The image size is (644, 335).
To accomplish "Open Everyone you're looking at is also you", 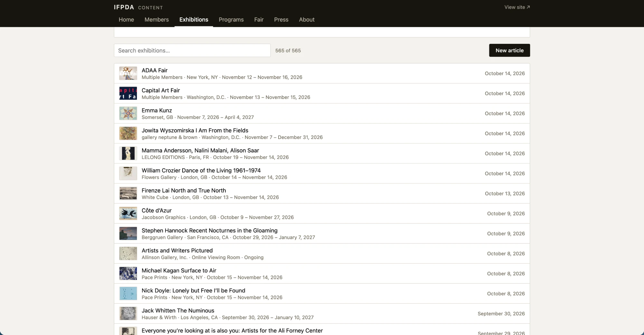I will 232,330.
